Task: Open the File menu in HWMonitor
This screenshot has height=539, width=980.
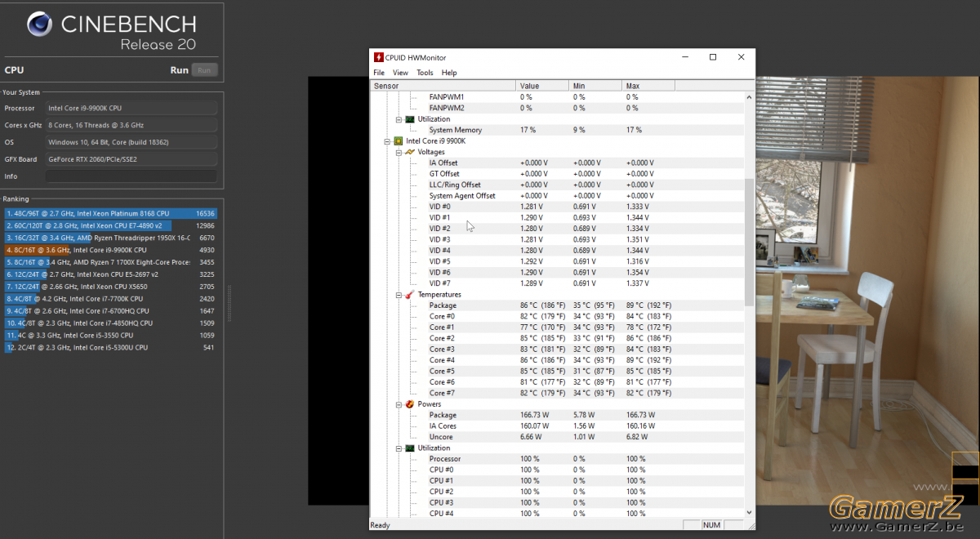Action: (x=379, y=73)
